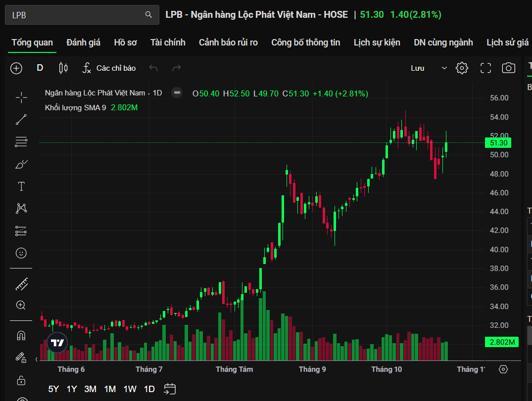This screenshot has width=532, height=401.
Task: Select the text annotation tool
Action: coord(21,186)
